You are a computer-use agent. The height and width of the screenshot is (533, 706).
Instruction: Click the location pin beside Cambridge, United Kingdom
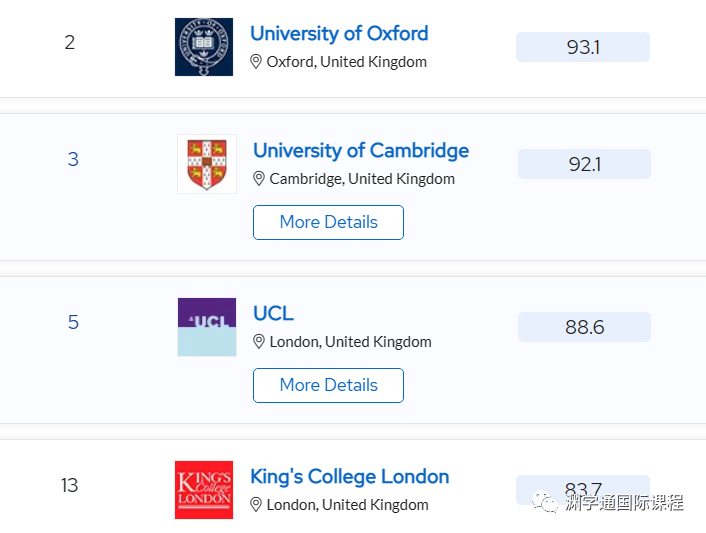pyautogui.click(x=259, y=179)
